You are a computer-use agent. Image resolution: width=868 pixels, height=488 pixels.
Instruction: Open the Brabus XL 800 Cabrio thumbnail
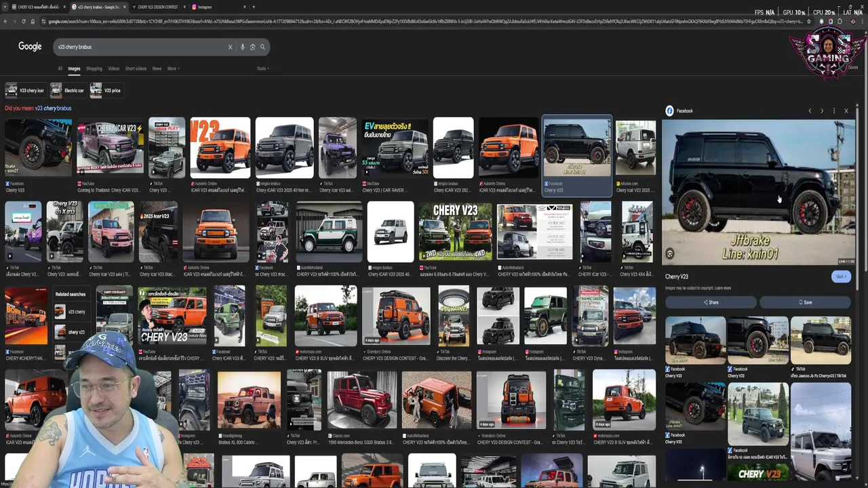click(248, 400)
